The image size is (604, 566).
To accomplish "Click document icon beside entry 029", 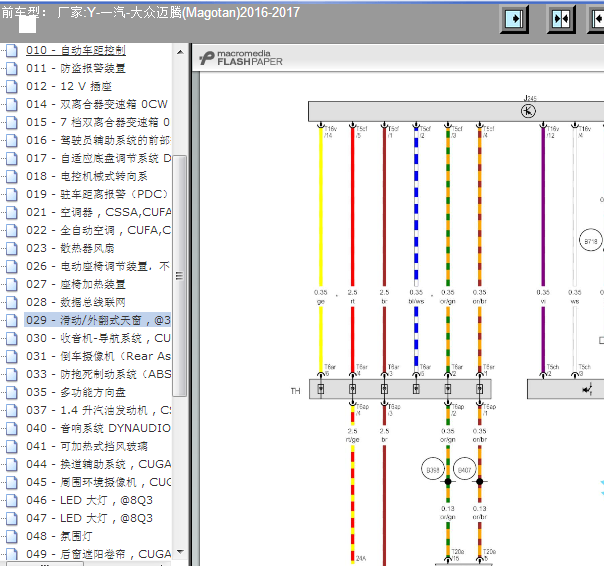I will (12, 320).
